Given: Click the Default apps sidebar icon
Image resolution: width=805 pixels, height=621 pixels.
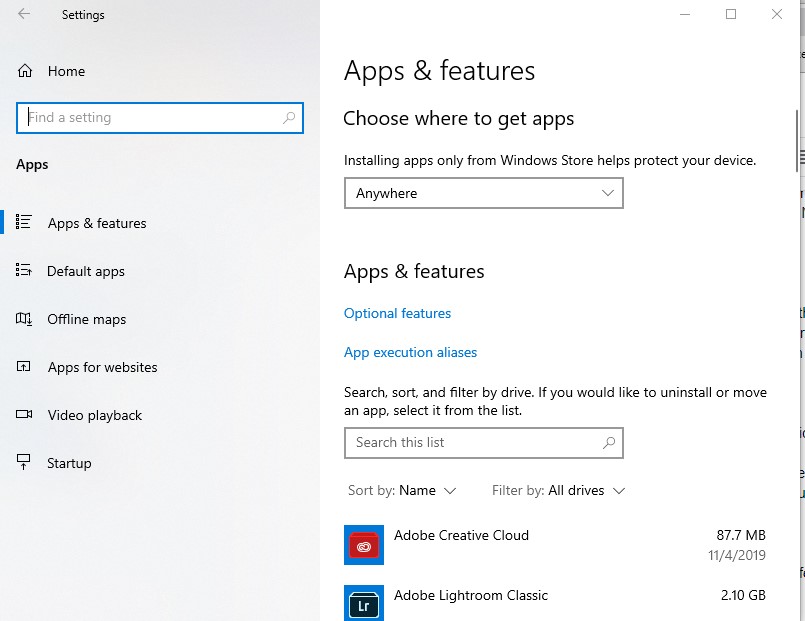Looking at the screenshot, I should [24, 270].
